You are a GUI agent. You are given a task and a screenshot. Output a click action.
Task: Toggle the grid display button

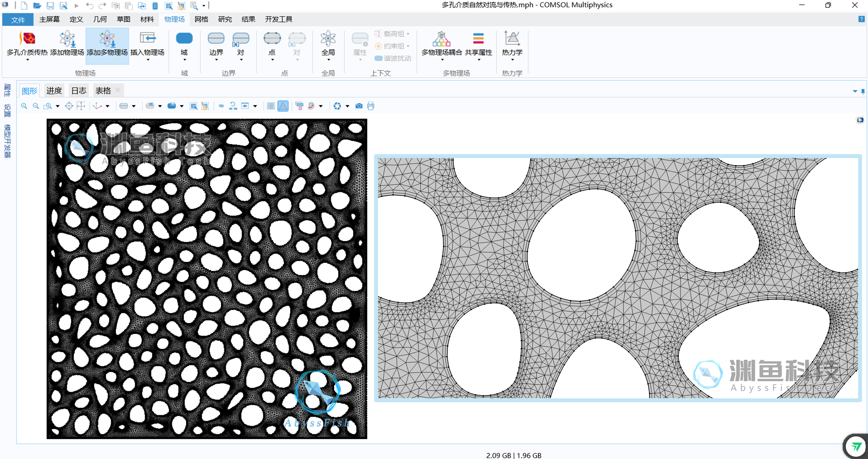(271, 106)
